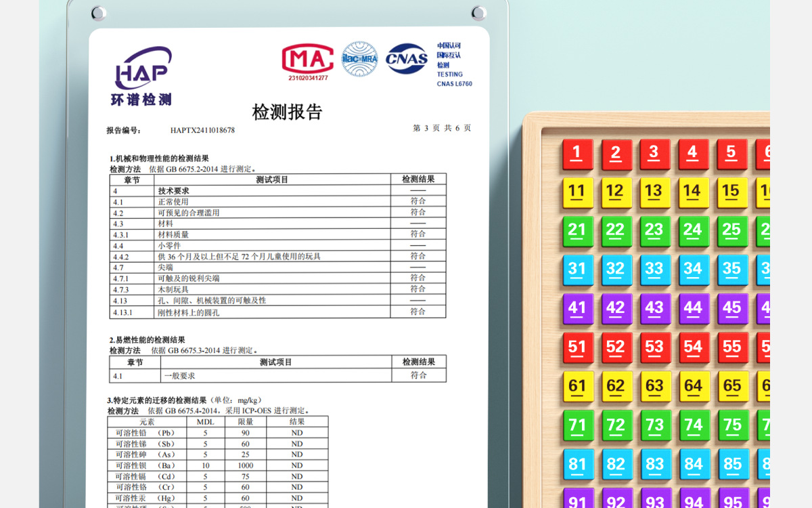This screenshot has width=812, height=508.
Task: Click the yellow number tile 11
Action: click(577, 193)
